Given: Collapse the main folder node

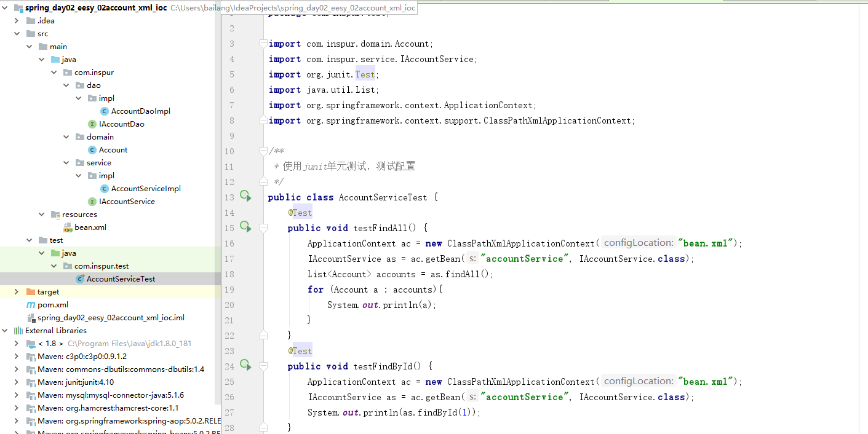Looking at the screenshot, I should [x=29, y=47].
